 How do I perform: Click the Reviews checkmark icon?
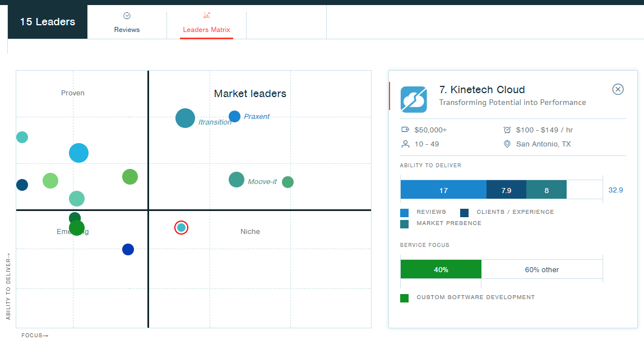pos(127,16)
